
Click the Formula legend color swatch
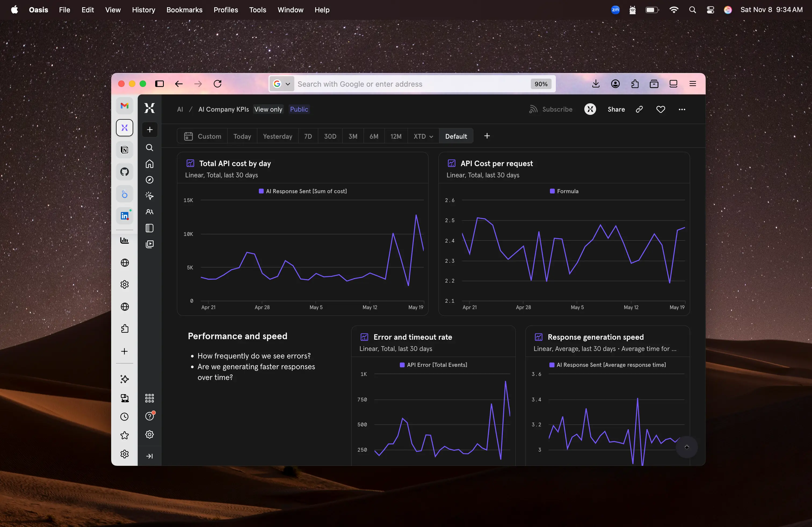click(x=552, y=191)
